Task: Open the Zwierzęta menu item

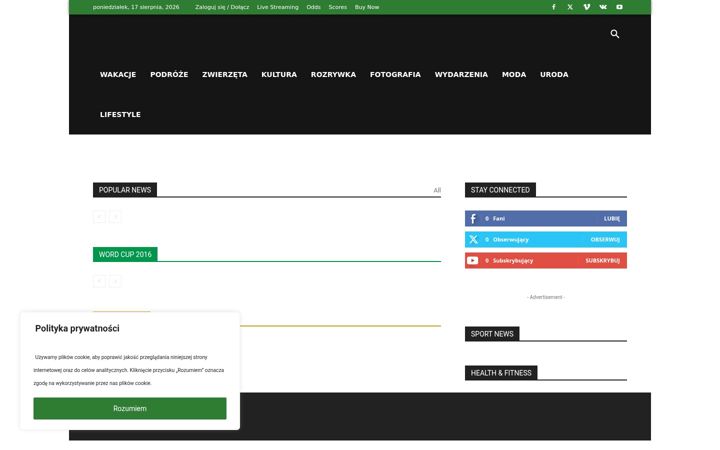Action: pos(225,74)
